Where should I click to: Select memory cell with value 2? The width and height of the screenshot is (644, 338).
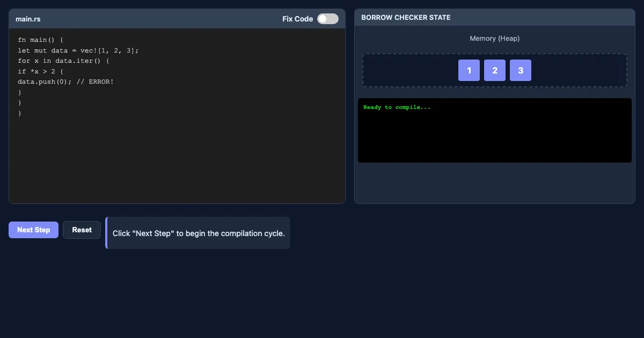(495, 70)
